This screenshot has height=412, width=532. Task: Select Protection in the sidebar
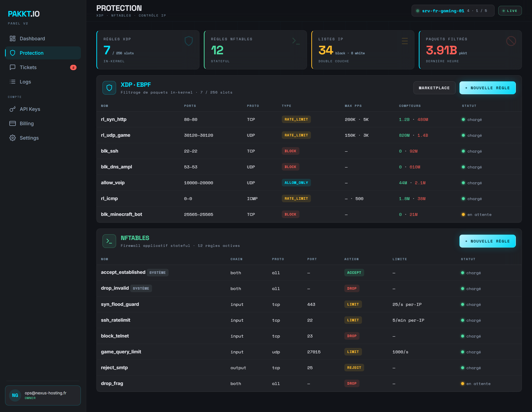coord(43,53)
